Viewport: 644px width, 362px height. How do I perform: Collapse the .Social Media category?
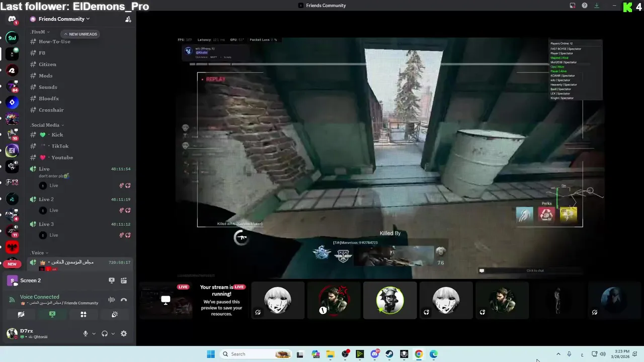click(47, 125)
